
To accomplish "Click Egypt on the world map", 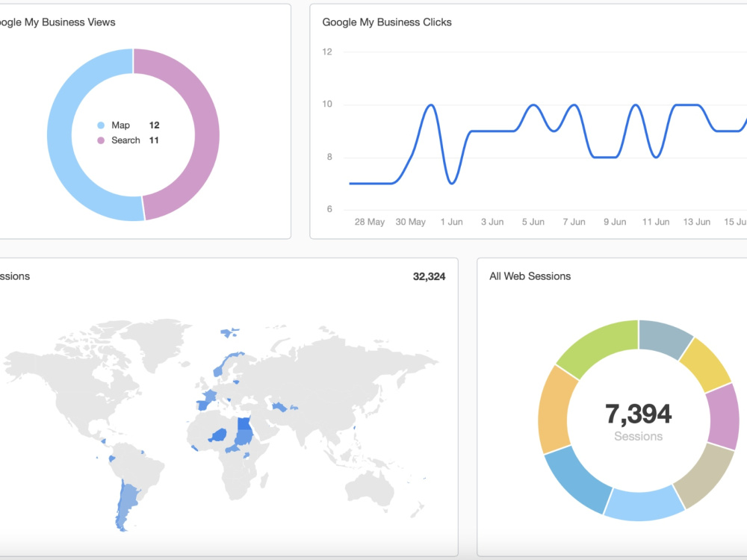I will [x=244, y=423].
